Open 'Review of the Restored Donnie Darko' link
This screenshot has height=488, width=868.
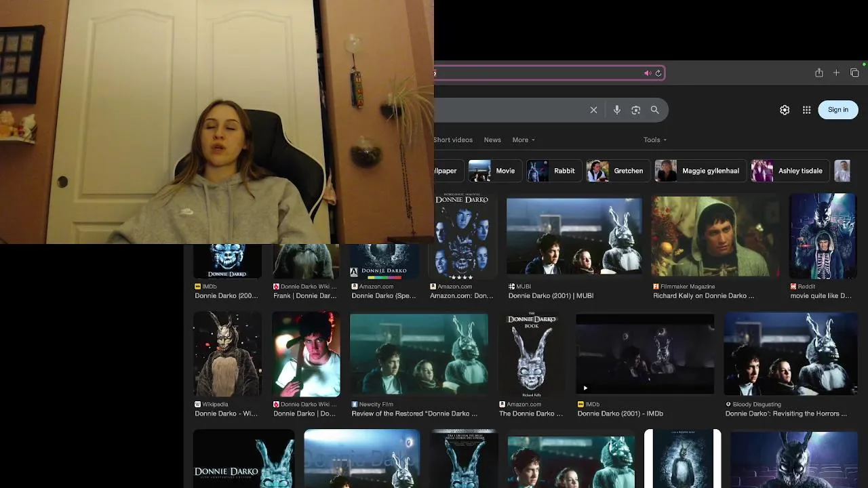click(414, 413)
